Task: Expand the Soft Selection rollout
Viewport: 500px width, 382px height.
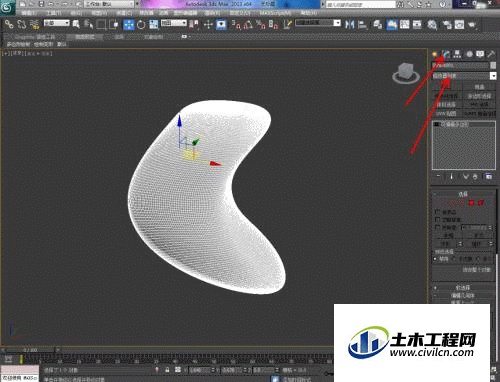Action: pyautogui.click(x=463, y=287)
